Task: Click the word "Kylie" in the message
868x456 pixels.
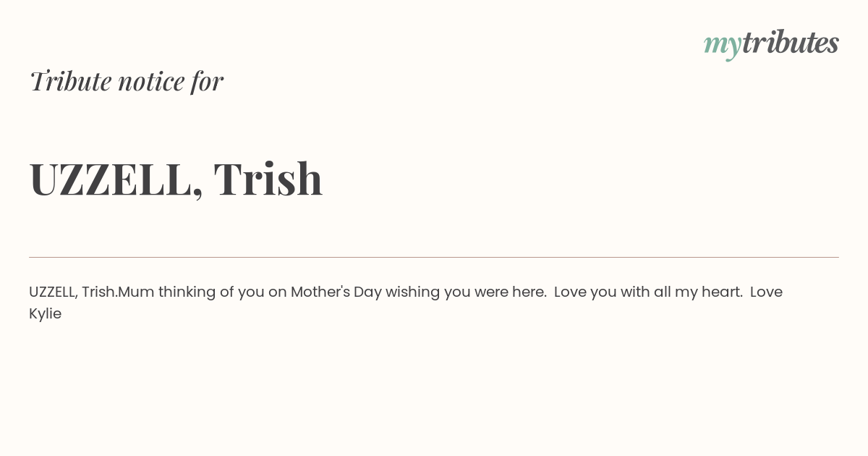Action: [x=45, y=314]
